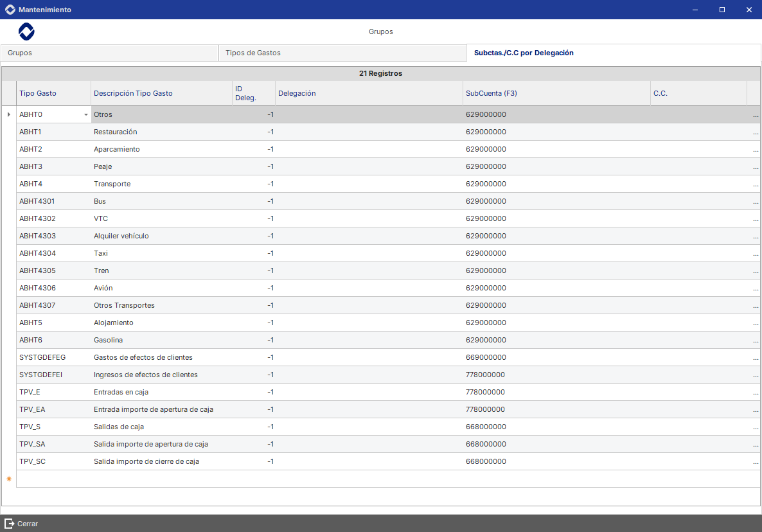Switch to the Grupos tab

tap(109, 53)
